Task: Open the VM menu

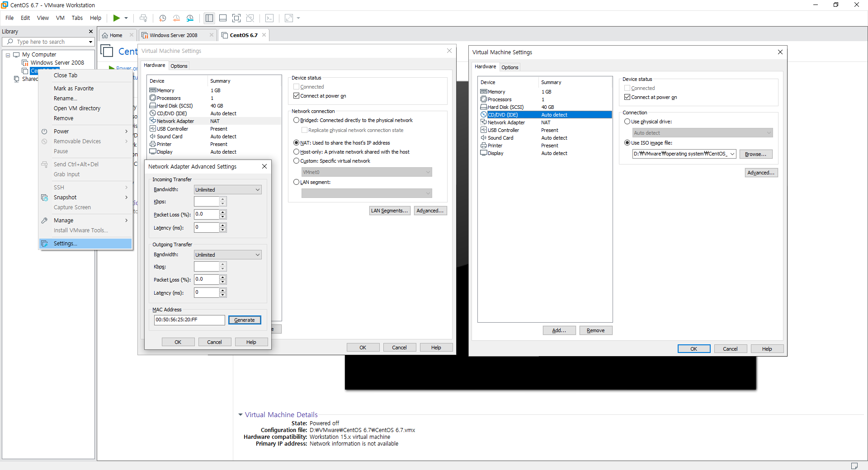Action: [60, 18]
